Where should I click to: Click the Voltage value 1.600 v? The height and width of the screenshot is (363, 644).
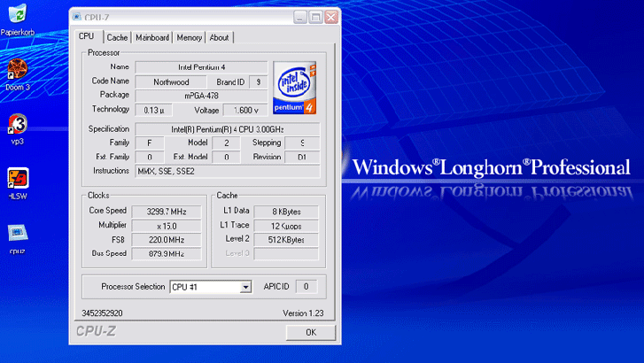coord(245,110)
